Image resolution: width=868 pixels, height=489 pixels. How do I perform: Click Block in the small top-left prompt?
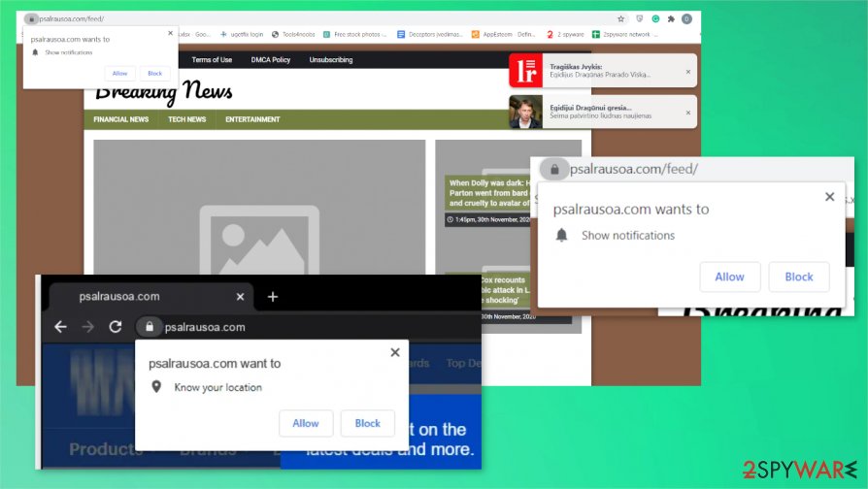pos(155,73)
